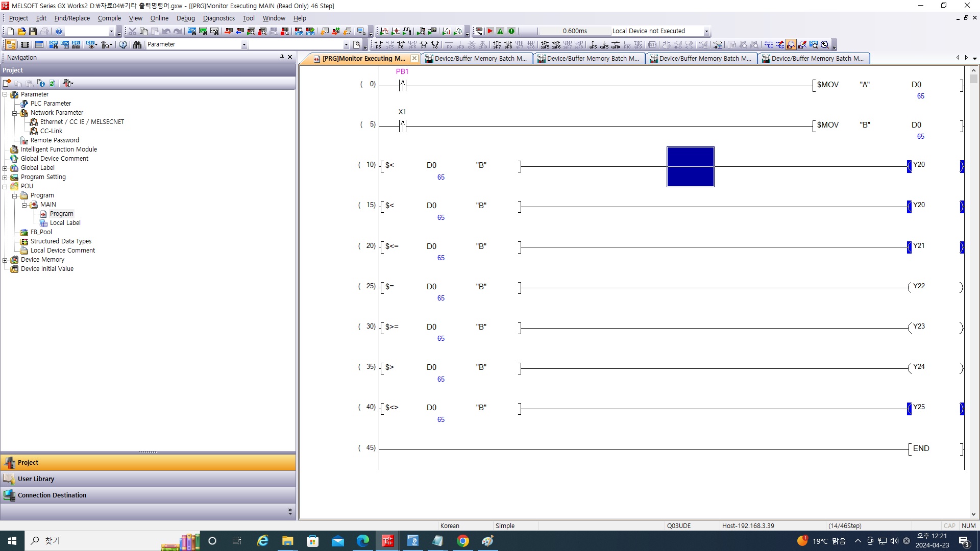Select Structured Data Types item
980x551 pixels.
61,241
